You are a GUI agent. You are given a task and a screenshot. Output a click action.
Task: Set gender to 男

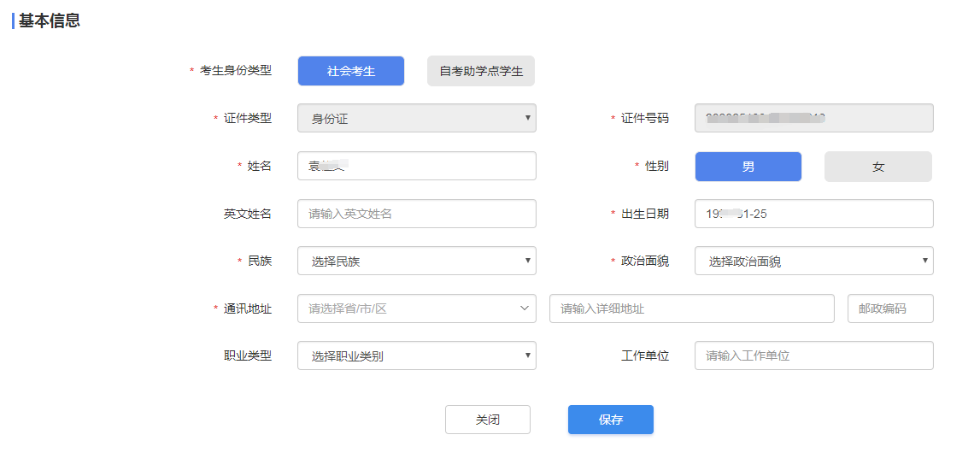click(748, 167)
